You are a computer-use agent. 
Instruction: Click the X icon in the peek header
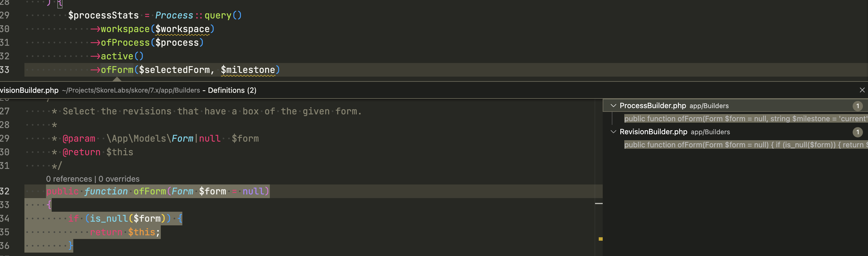862,90
